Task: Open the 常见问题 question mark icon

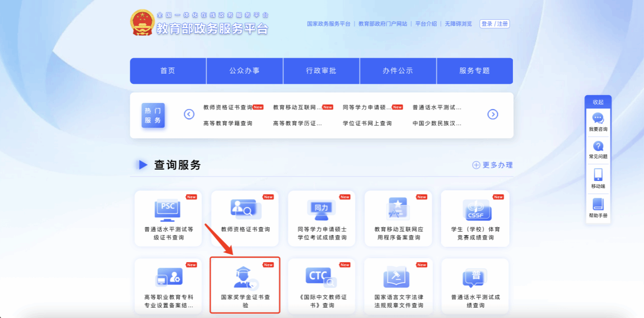Action: [x=598, y=146]
